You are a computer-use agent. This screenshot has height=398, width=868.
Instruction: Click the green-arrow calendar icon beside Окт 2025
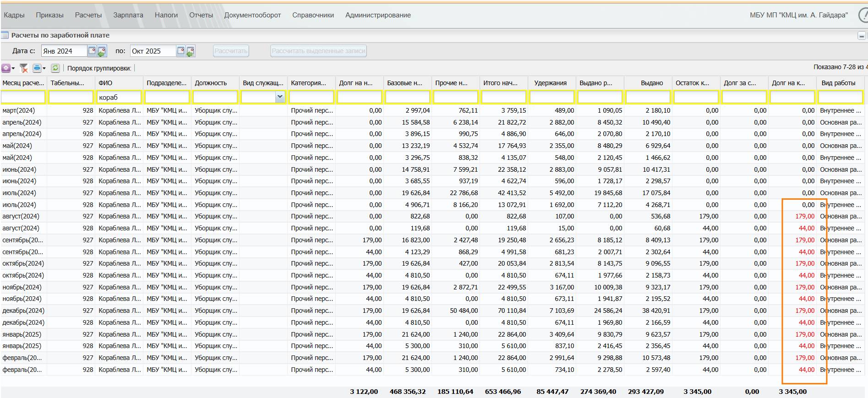191,51
